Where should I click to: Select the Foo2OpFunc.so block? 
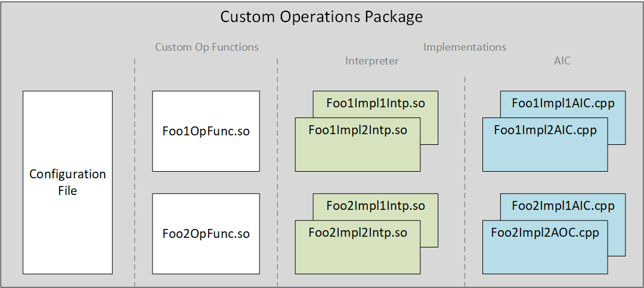tap(206, 234)
